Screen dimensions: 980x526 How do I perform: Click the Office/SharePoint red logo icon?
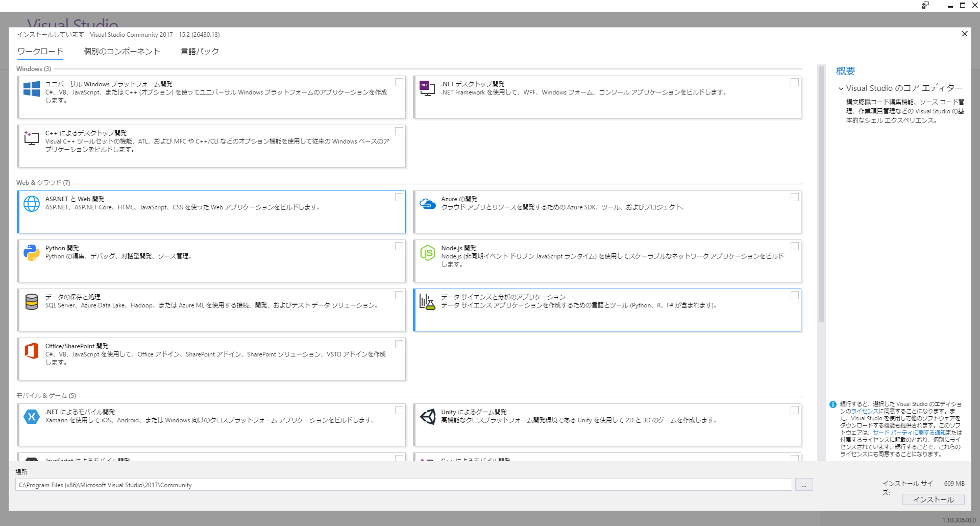pyautogui.click(x=32, y=351)
